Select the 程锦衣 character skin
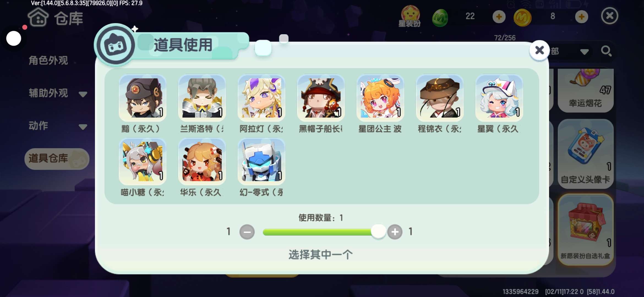 pyautogui.click(x=440, y=98)
